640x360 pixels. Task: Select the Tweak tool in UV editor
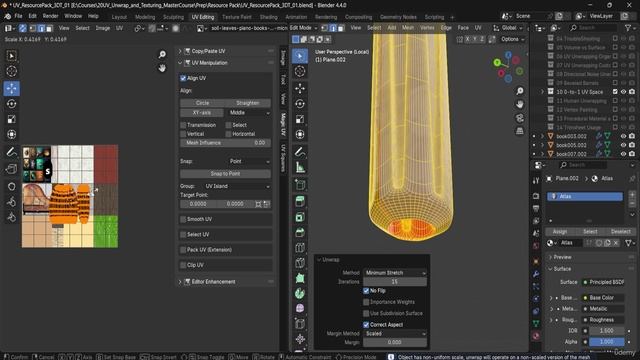coord(11,56)
